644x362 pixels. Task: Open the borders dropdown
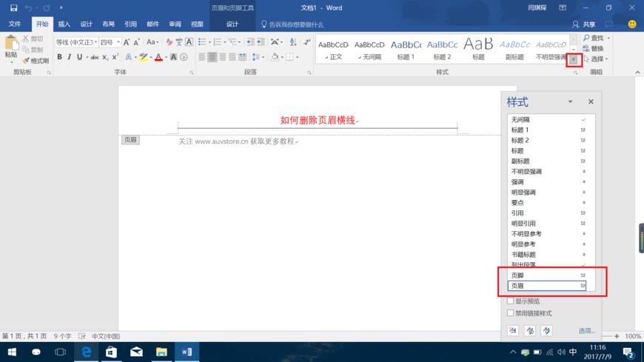[298, 57]
